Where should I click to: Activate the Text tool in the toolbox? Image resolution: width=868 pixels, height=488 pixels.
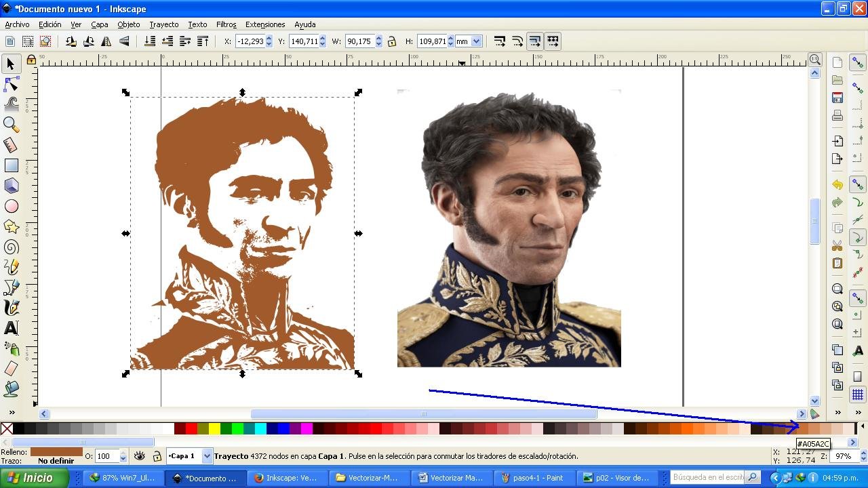(x=11, y=328)
